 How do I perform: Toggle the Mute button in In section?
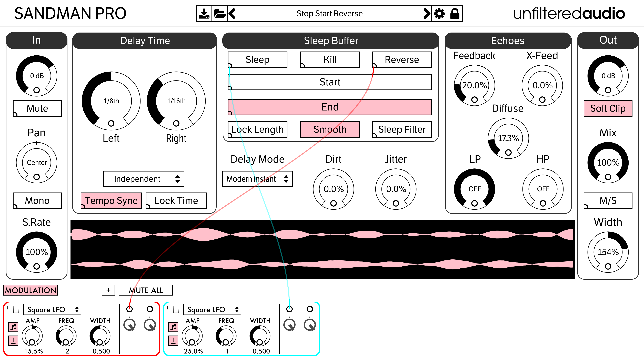pyautogui.click(x=37, y=108)
